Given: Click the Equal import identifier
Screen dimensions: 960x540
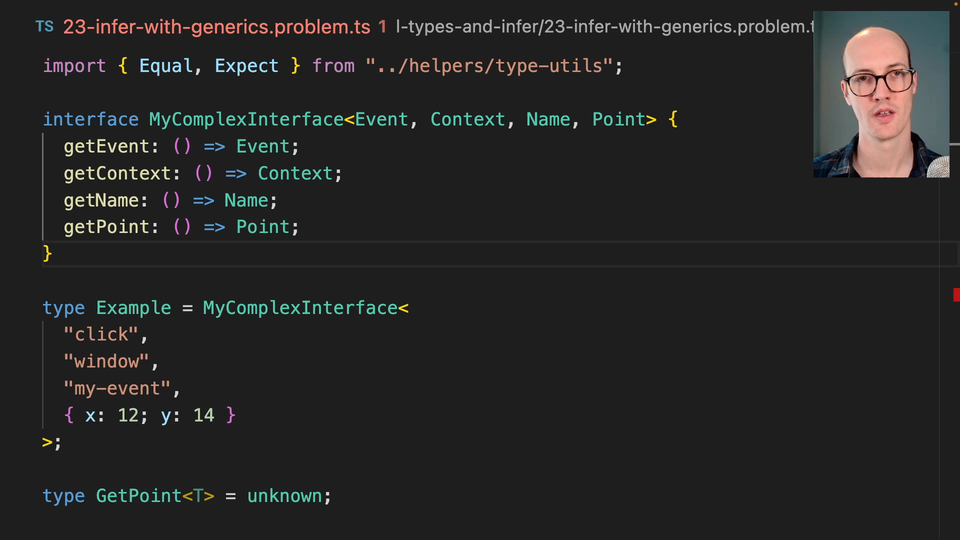Looking at the screenshot, I should [166, 66].
